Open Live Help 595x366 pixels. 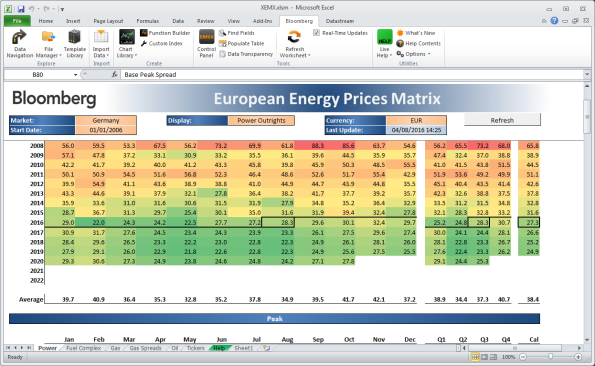pyautogui.click(x=384, y=44)
